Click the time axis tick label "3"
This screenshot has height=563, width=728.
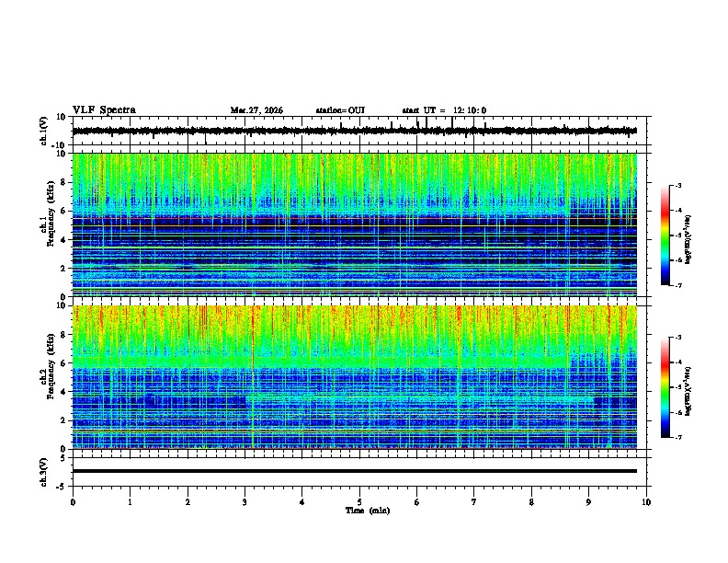[245, 502]
